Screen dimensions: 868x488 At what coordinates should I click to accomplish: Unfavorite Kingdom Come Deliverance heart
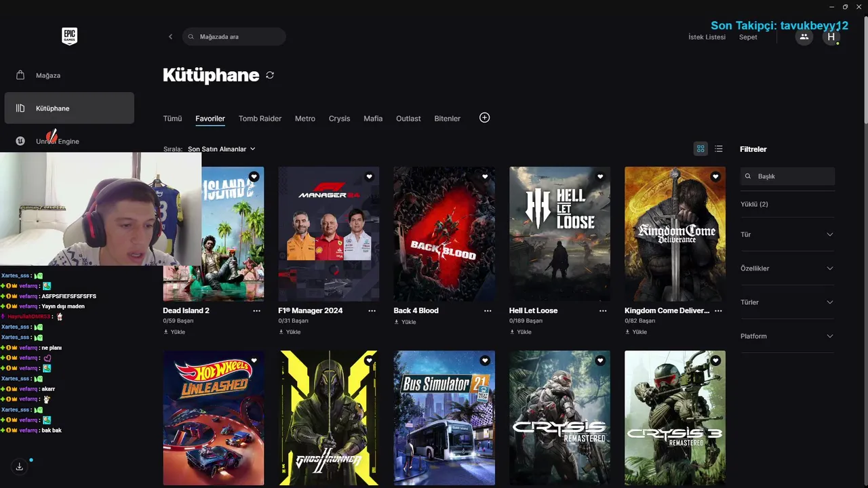(715, 177)
